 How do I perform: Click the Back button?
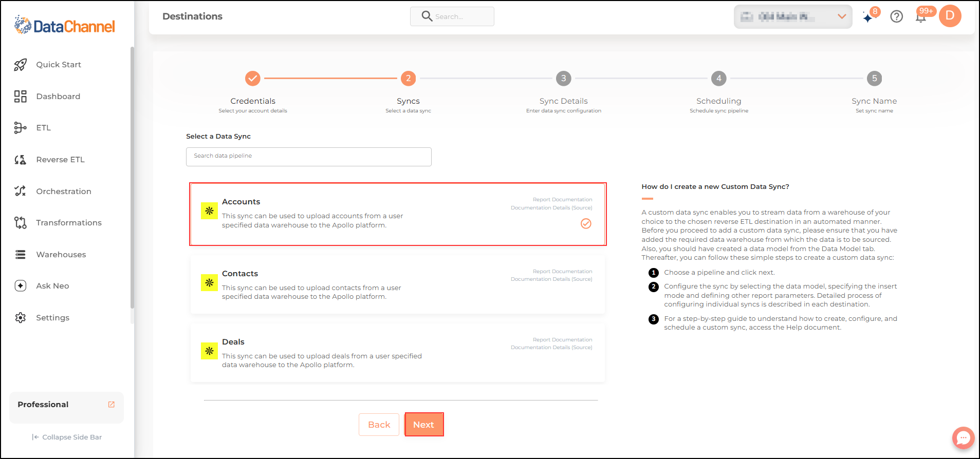pos(379,425)
